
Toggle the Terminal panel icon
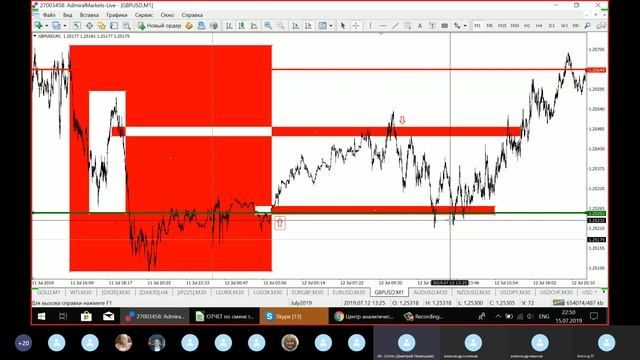click(114, 26)
